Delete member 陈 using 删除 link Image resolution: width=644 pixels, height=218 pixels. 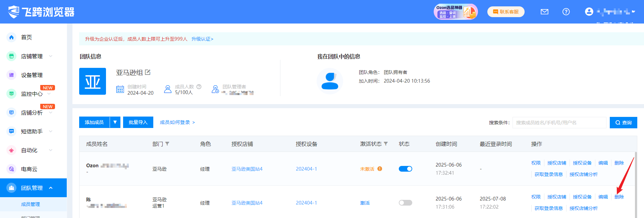(619, 197)
